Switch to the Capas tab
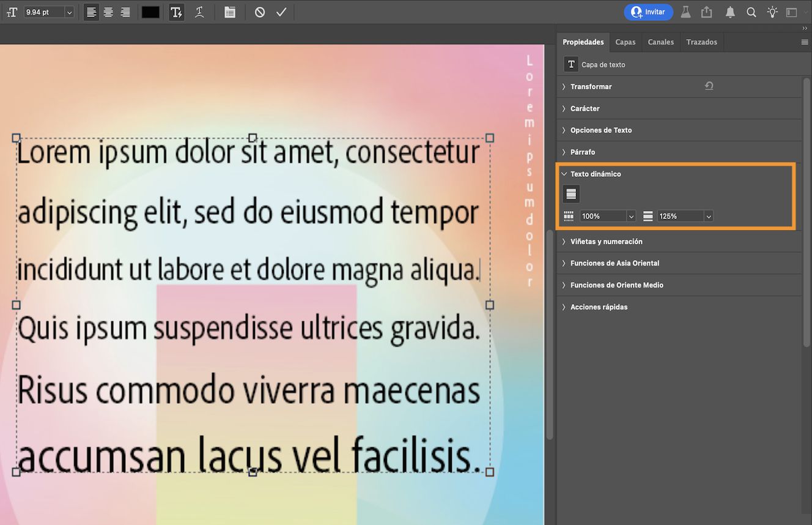 click(x=626, y=42)
